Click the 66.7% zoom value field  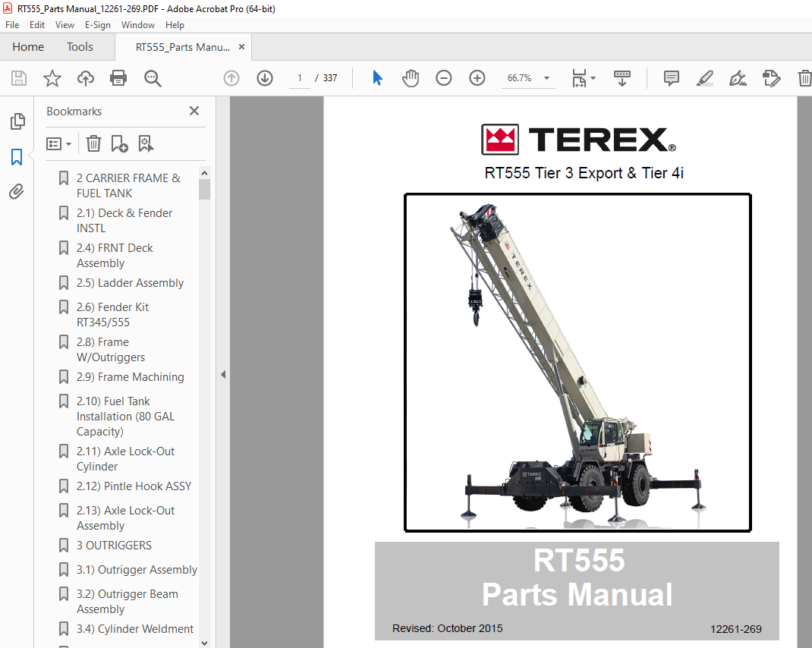(519, 78)
